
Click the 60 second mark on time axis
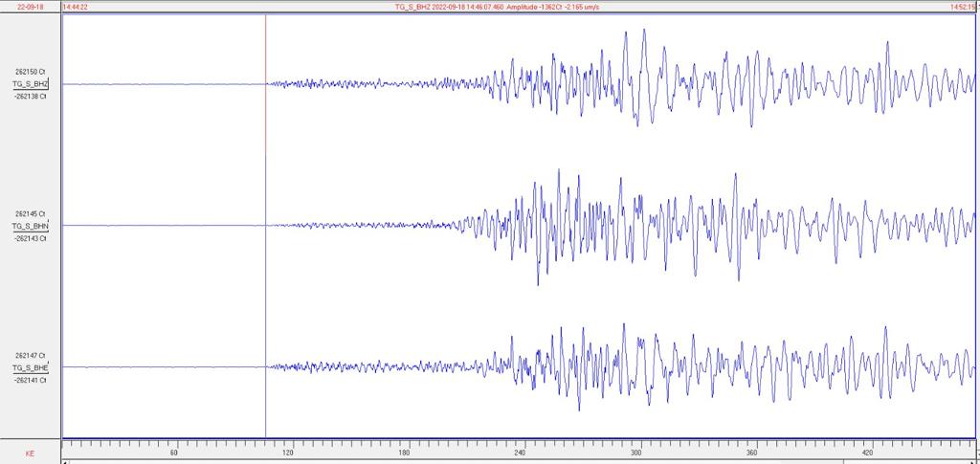pyautogui.click(x=173, y=453)
